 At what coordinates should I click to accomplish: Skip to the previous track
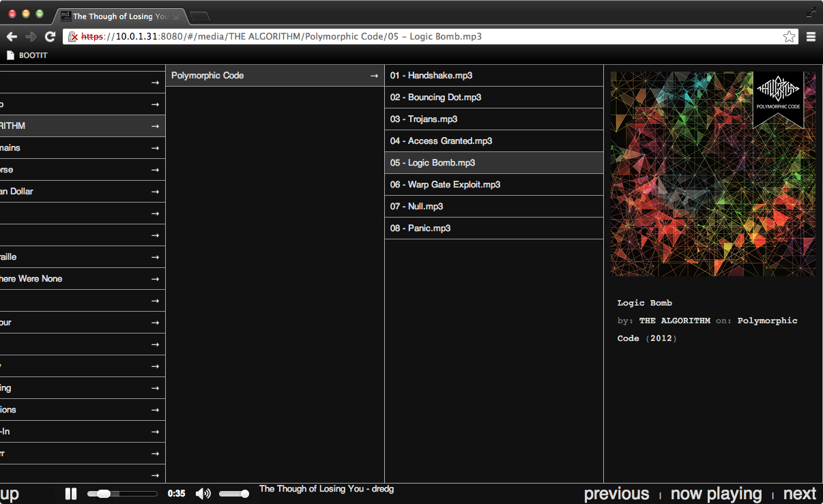(x=617, y=494)
